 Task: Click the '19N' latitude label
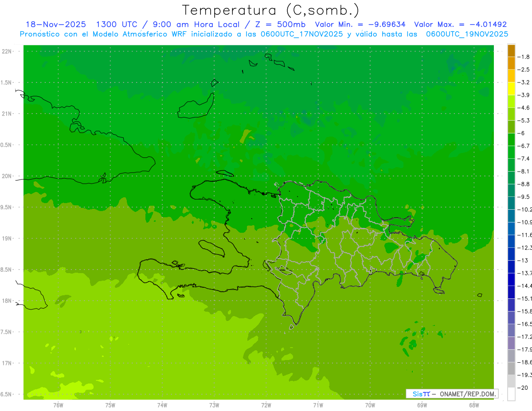click(7, 238)
